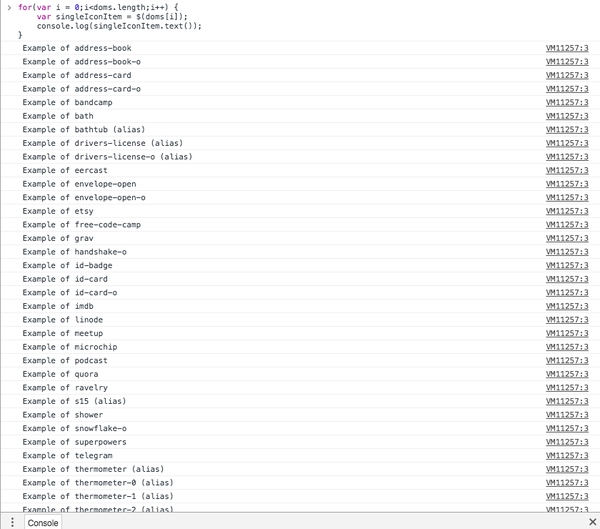The height and width of the screenshot is (529, 600).
Task: Click the log "Example of thermometer-1 (alias)"
Action: tap(98, 496)
